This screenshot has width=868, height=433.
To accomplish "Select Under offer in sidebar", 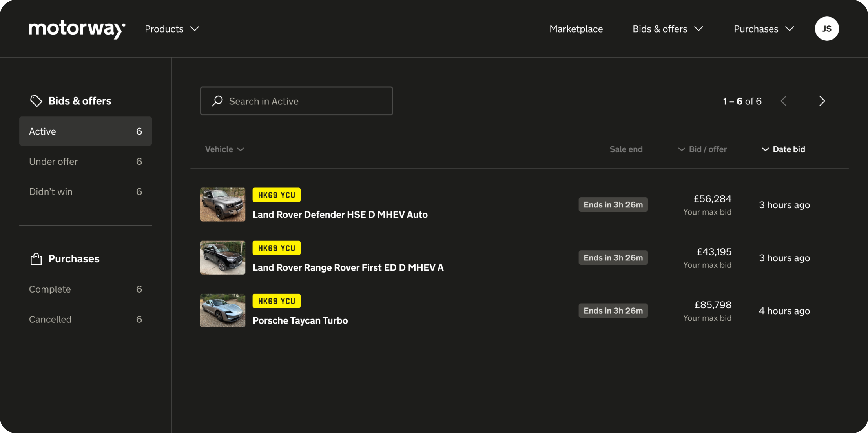I will click(86, 161).
